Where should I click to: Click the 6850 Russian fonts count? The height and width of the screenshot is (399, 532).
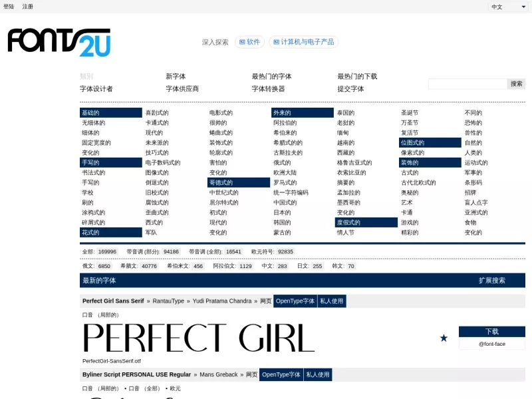tap(104, 266)
